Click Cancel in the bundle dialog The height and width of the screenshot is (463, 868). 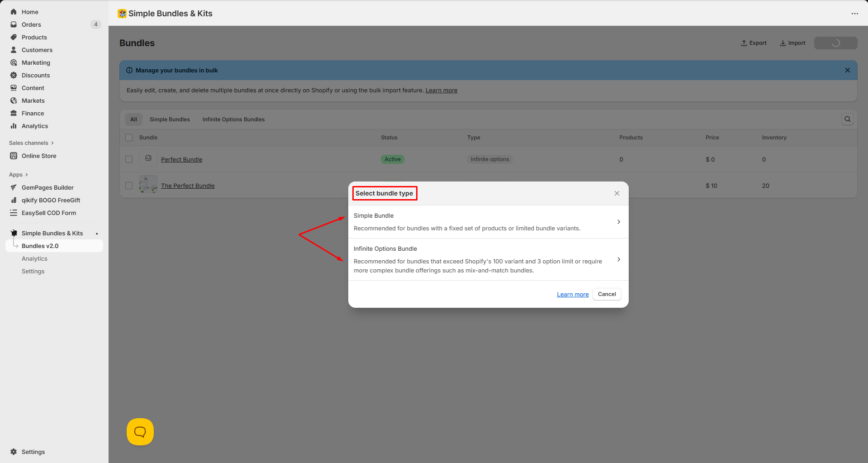pos(607,294)
